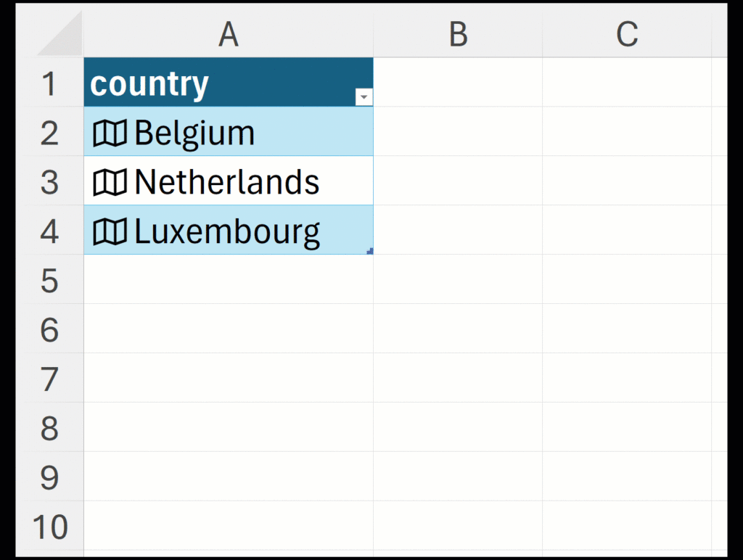Screen dimensions: 743x560
Task: Click the map icon beside Belgium
Action: tap(110, 133)
